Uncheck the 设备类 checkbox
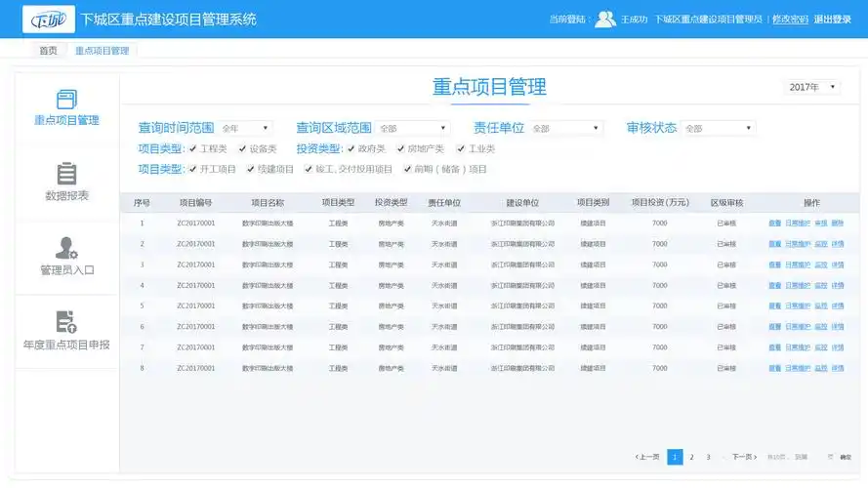868x488 pixels. click(242, 148)
